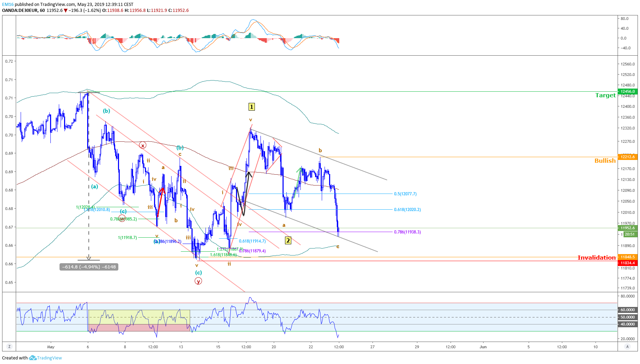Click the 20:51 bar countdown label
This screenshot has width=640, height=364.
pos(630,234)
